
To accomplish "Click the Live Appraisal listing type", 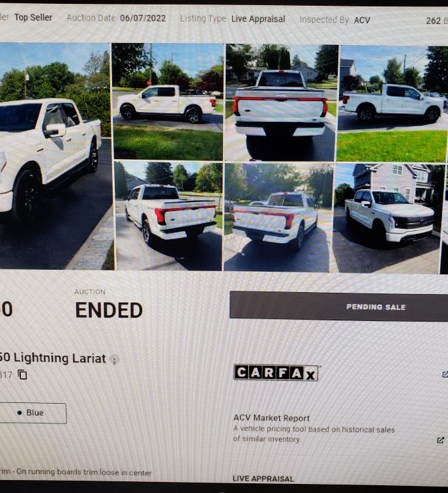I will pyautogui.click(x=258, y=19).
